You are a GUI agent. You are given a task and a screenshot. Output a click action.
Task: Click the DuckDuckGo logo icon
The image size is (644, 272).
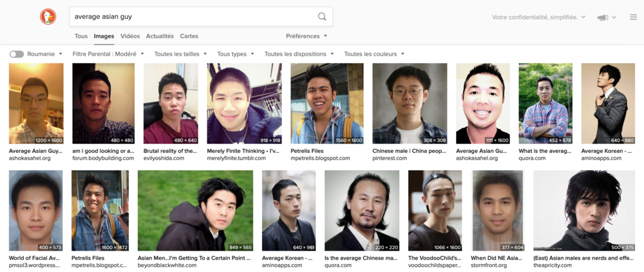pos(48,16)
